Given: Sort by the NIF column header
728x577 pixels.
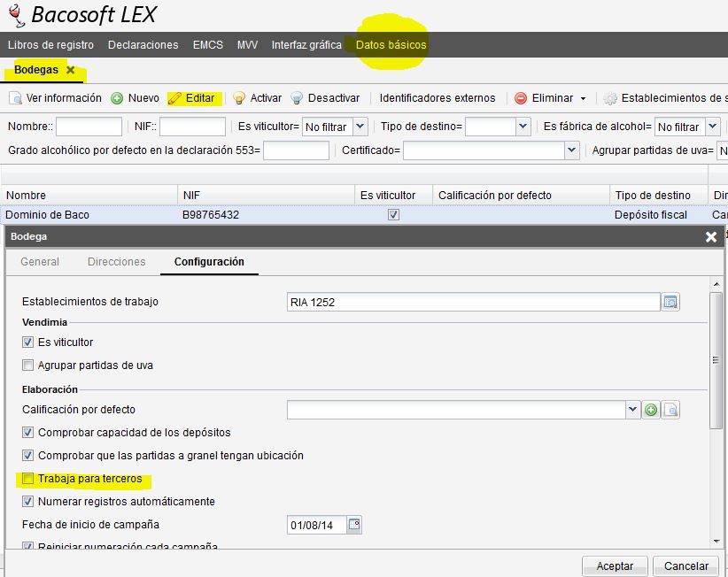Looking at the screenshot, I should [x=267, y=196].
